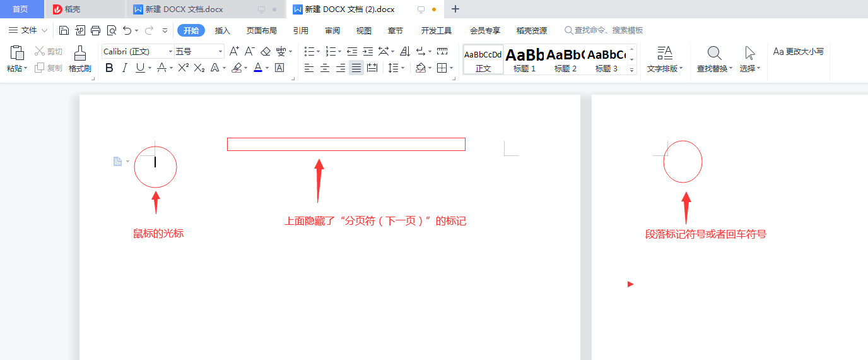Click the Find and Replace magnifier icon
The image size is (868, 360).
tap(714, 53)
